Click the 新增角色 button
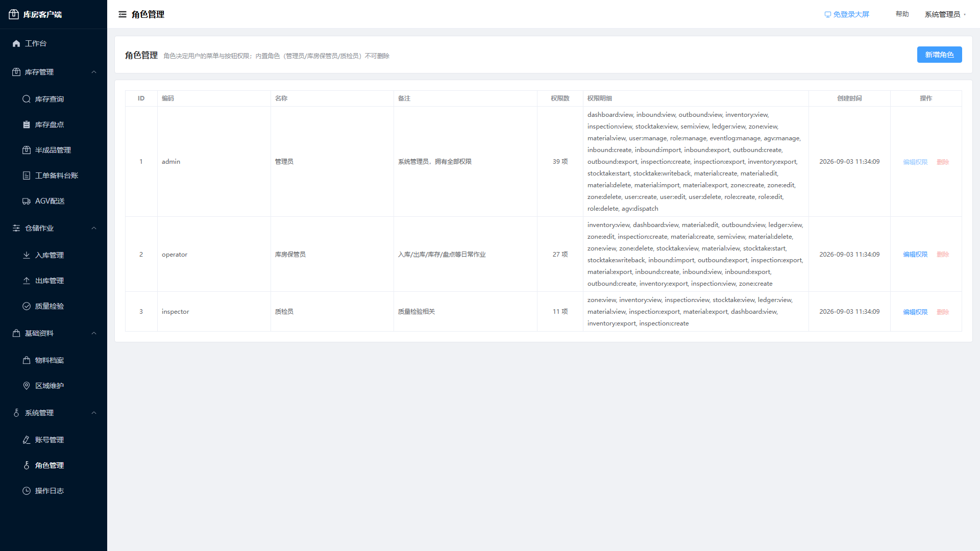980x551 pixels. pos(939,55)
